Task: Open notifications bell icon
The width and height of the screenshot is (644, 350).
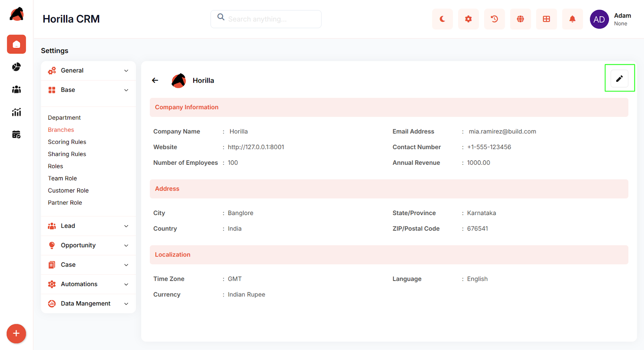Action: 572,19
